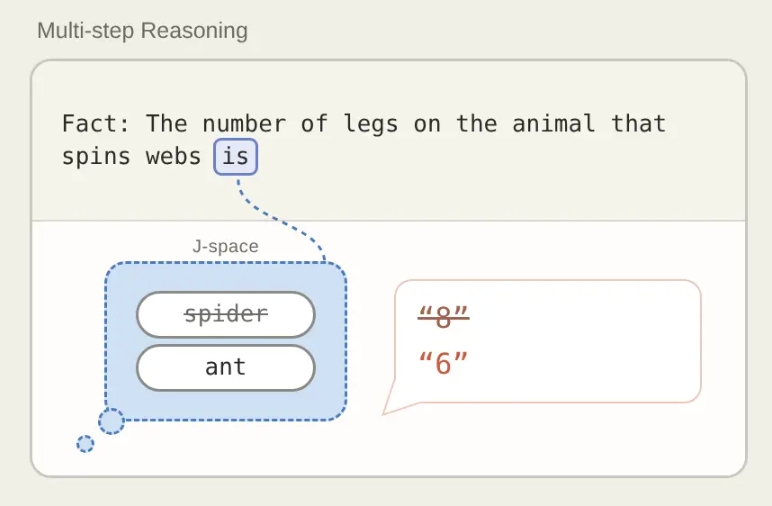Screen dimensions: 772x506
Task: Click the red "6" output text
Action: click(x=443, y=363)
